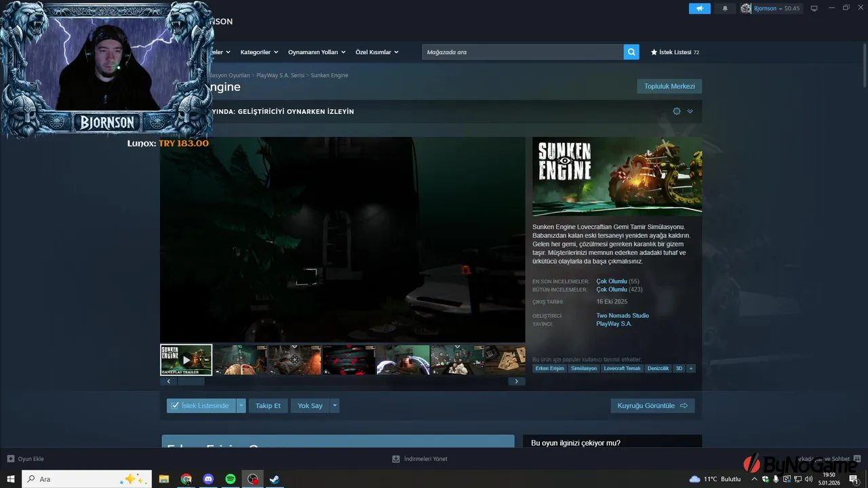
Task: Open İstek Listesi wishlist link
Action: tap(675, 52)
